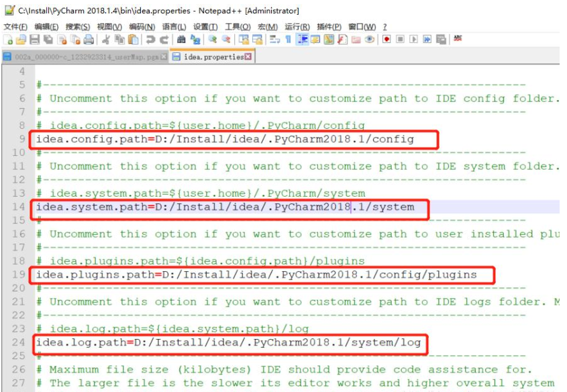Close the idea.properties tab
This screenshot has width=567, height=392.
(248, 57)
